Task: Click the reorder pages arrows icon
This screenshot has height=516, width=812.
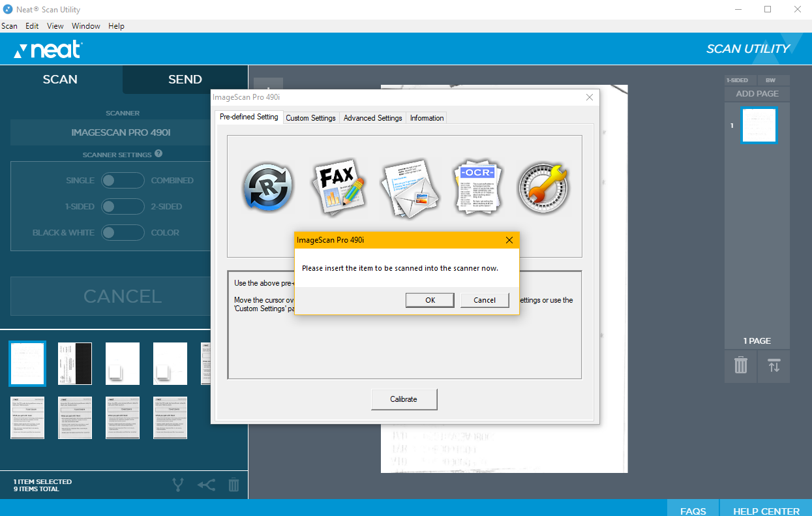Action: pos(774,365)
